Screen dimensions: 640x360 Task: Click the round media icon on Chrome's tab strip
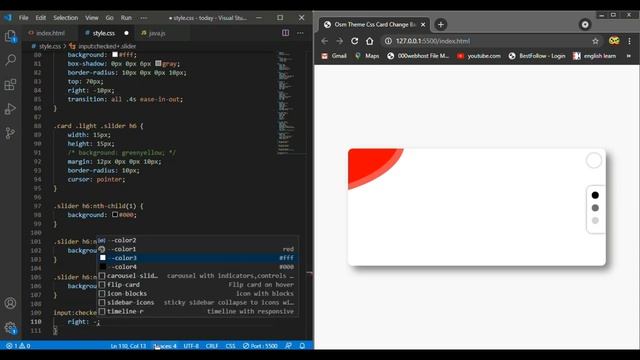pos(585,24)
